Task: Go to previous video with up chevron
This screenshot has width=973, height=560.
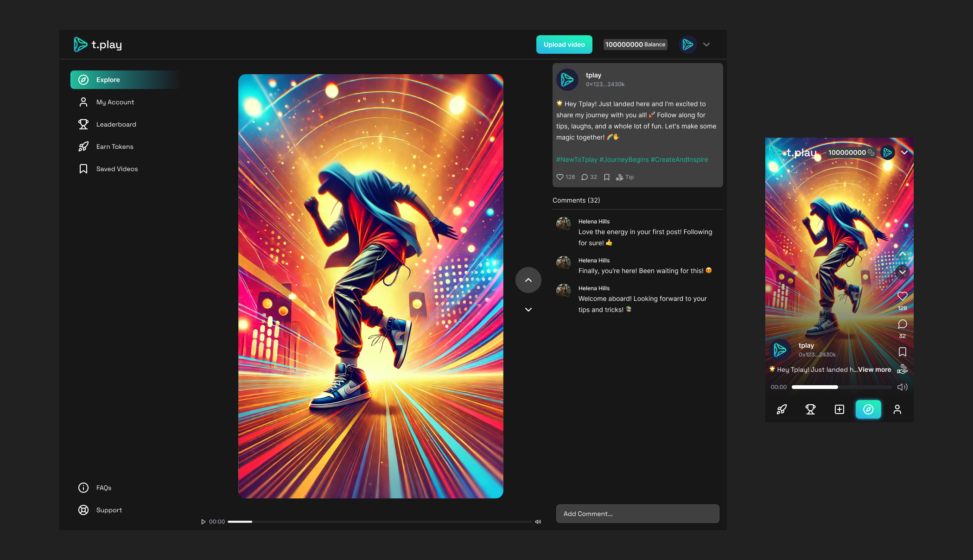Action: pyautogui.click(x=528, y=280)
